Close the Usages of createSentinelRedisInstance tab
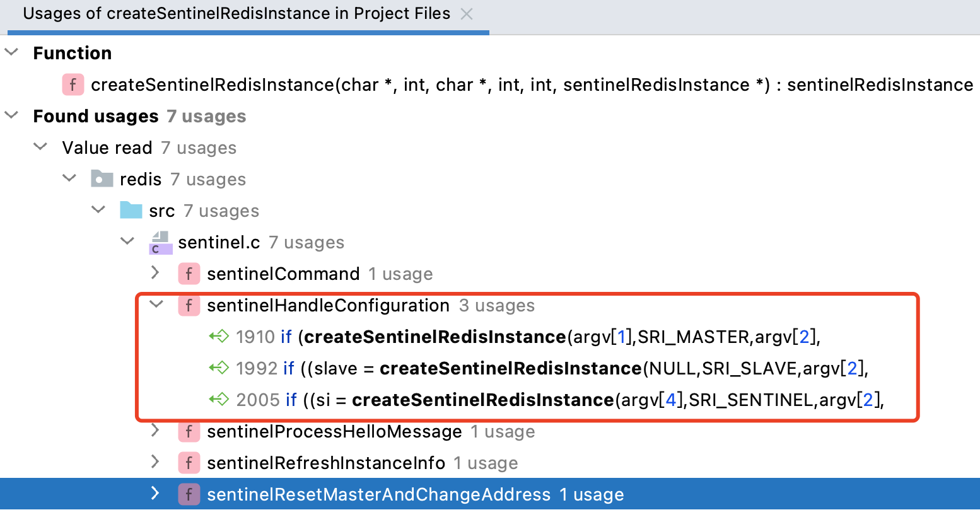The width and height of the screenshot is (980, 522). pos(467,14)
